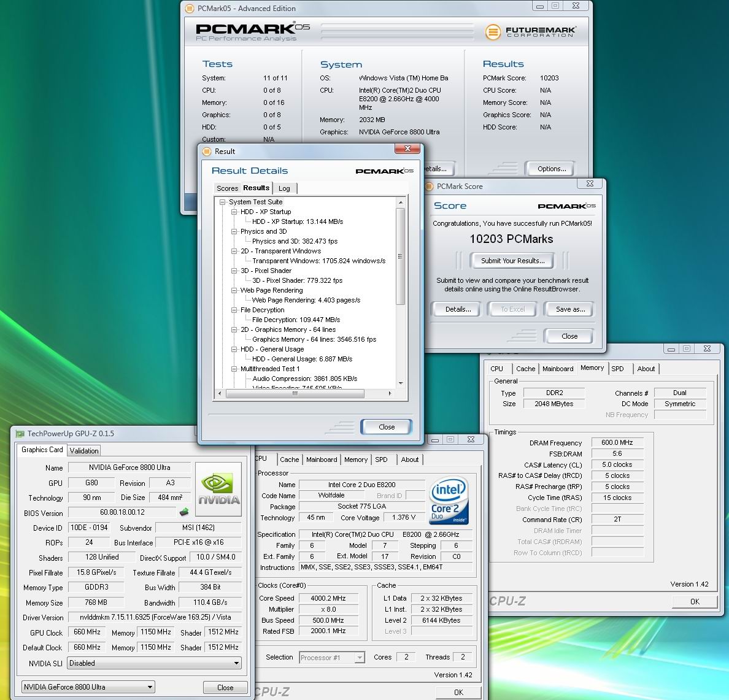Collapse the HDD - General Usage node
The width and height of the screenshot is (729, 700).
tap(234, 349)
